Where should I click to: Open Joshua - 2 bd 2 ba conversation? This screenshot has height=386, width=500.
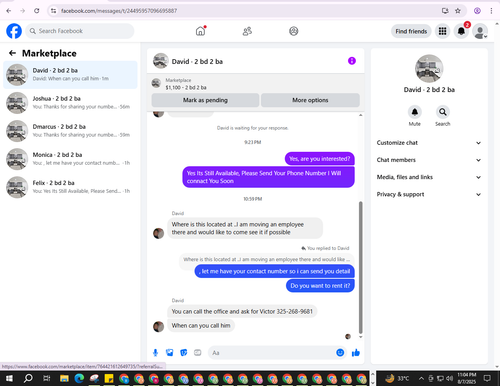[x=70, y=103]
